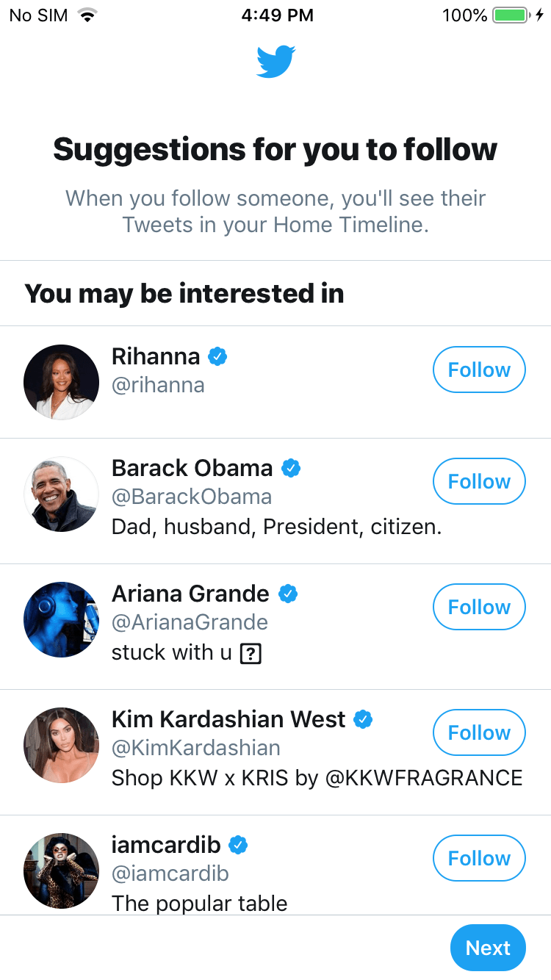This screenshot has width=551, height=980.
Task: Tap the @BarackObama handle
Action: click(192, 497)
